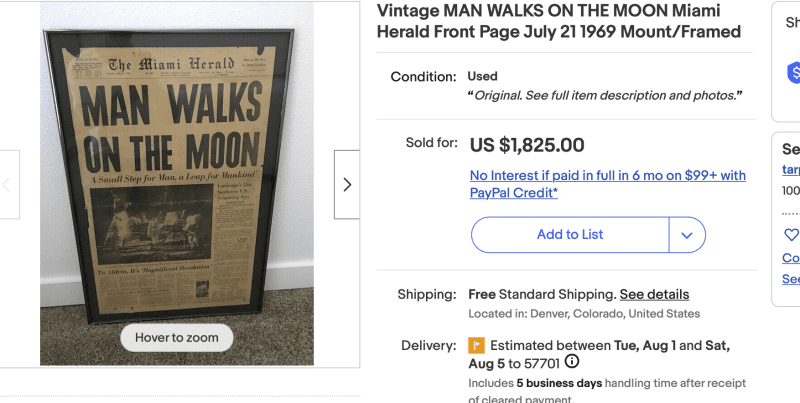Go to the next product image arrow

[347, 184]
